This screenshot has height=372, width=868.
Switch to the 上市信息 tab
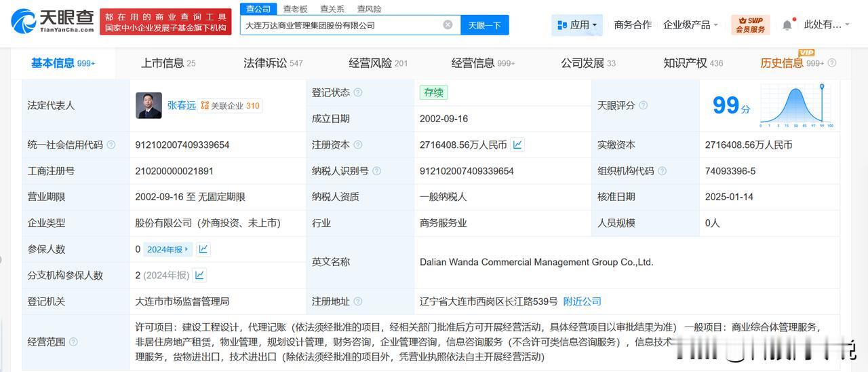click(x=168, y=63)
